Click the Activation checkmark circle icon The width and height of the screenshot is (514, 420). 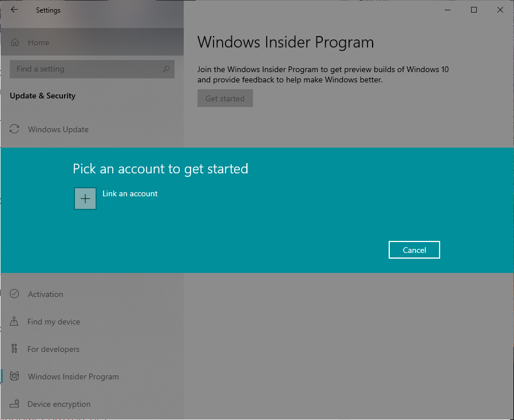click(x=15, y=294)
